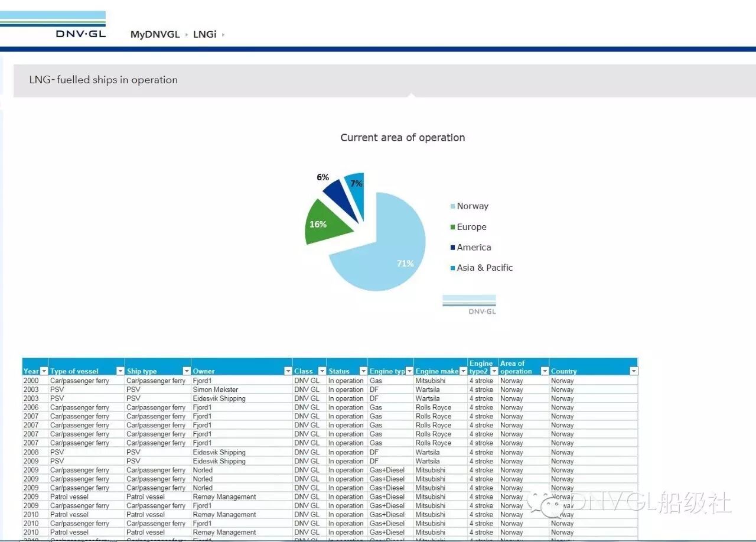The image size is (756, 542).
Task: Select "Wartsila" in the Simon Møkster row
Action: point(428,390)
